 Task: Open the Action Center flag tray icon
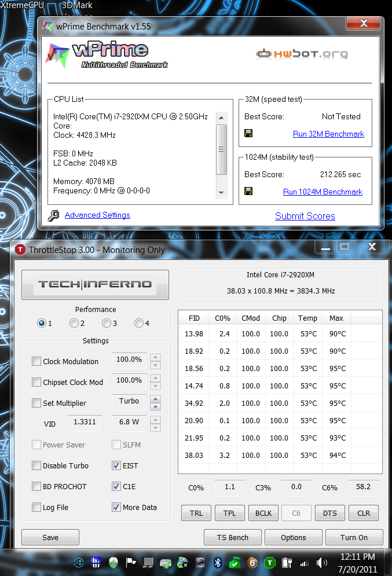click(x=130, y=563)
